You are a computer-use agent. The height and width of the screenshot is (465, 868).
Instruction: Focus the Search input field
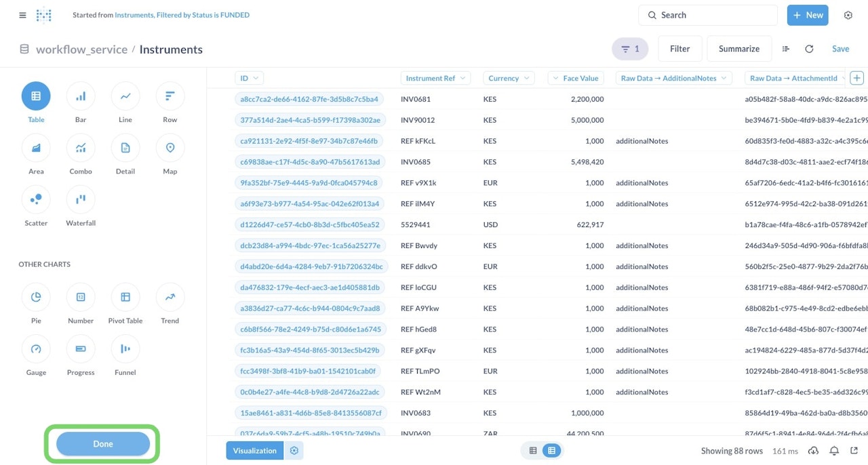coord(708,15)
